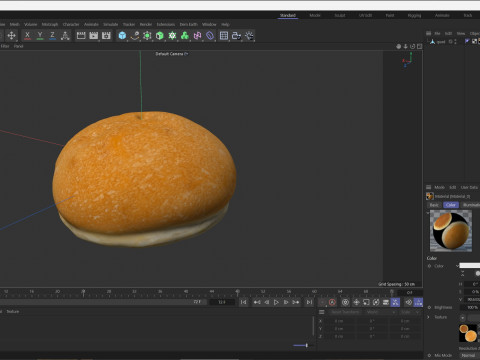
Task: Click the viewport maximize toggle icon
Action: point(420,46)
